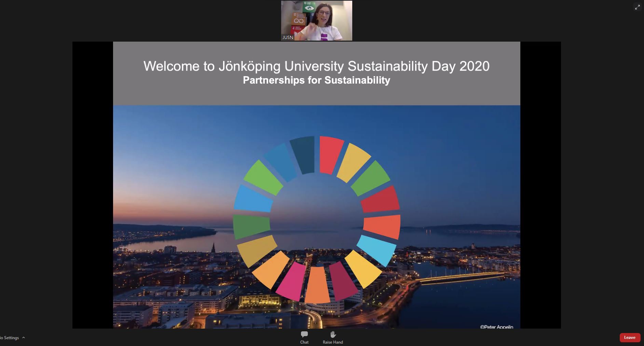Screen dimensions: 644x346
Task: Click the ©Peter Appelin photo credit
Action: click(x=496, y=327)
